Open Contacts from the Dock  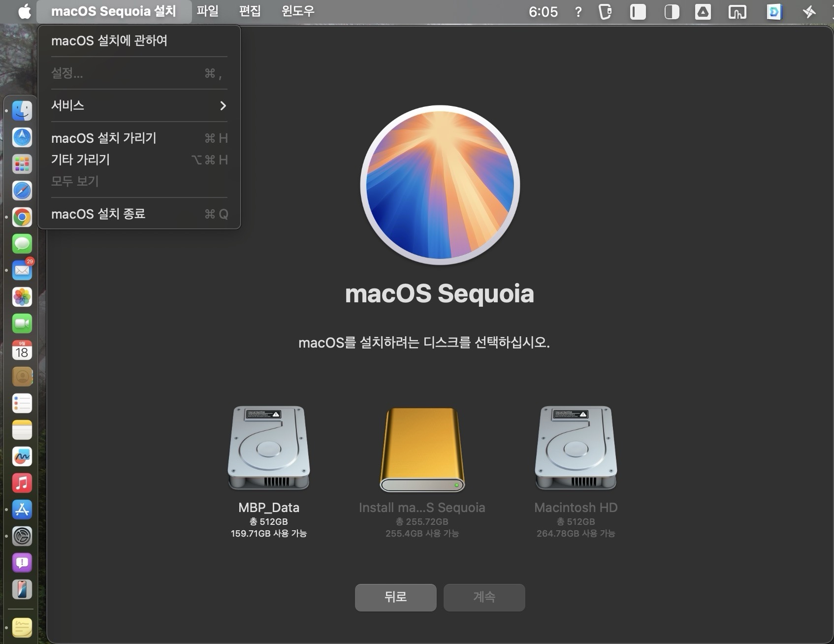pyautogui.click(x=22, y=377)
